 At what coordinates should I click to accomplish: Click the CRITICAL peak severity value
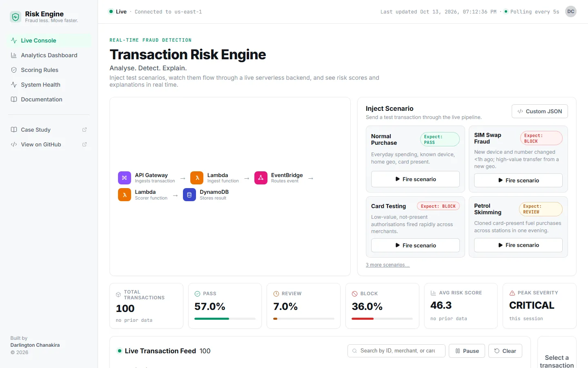click(x=532, y=305)
